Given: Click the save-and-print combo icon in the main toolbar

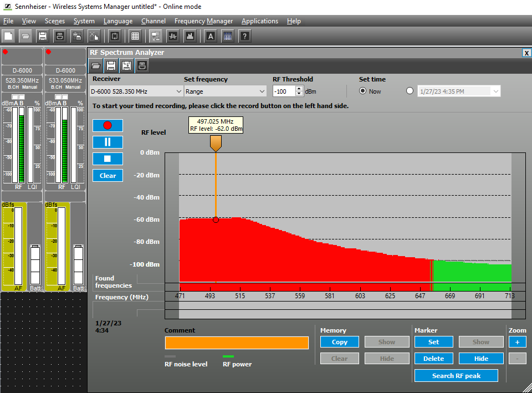Looking at the screenshot, I should (x=77, y=36).
